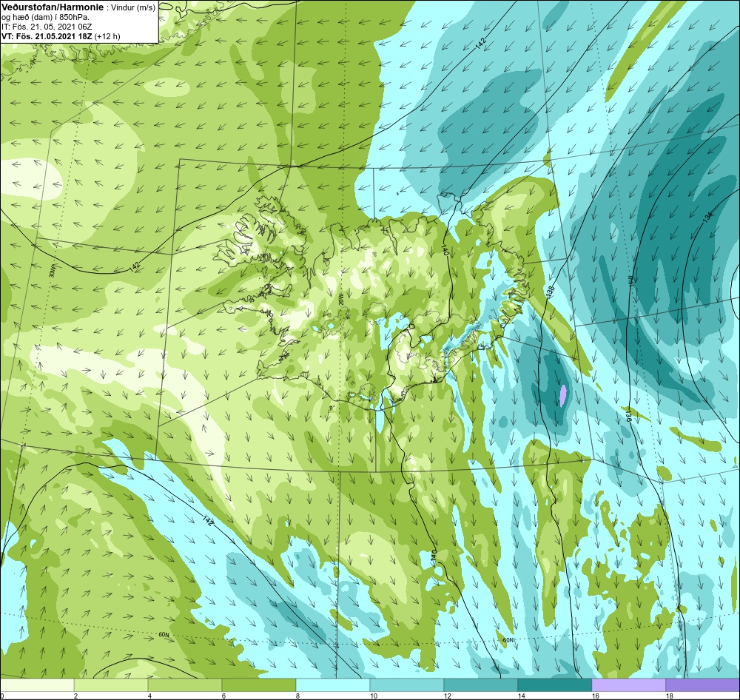
Task: Click the legend tick label '12'
Action: tap(448, 696)
